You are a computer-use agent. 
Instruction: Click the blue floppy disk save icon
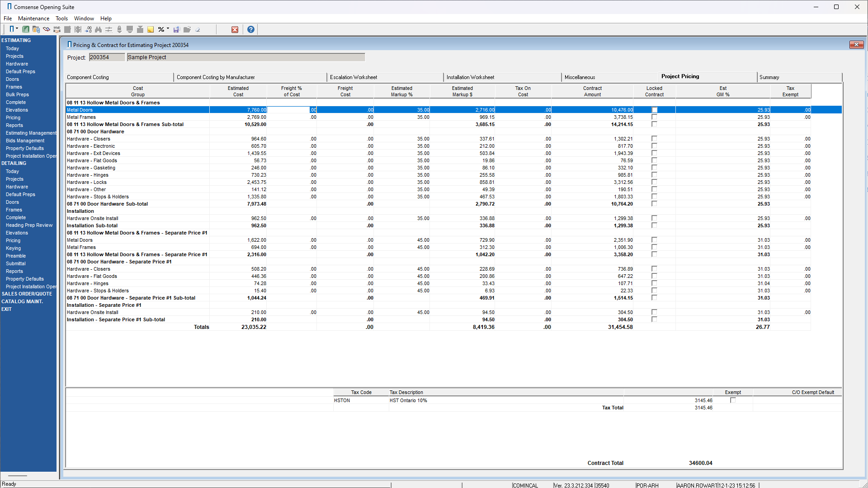pos(176,29)
